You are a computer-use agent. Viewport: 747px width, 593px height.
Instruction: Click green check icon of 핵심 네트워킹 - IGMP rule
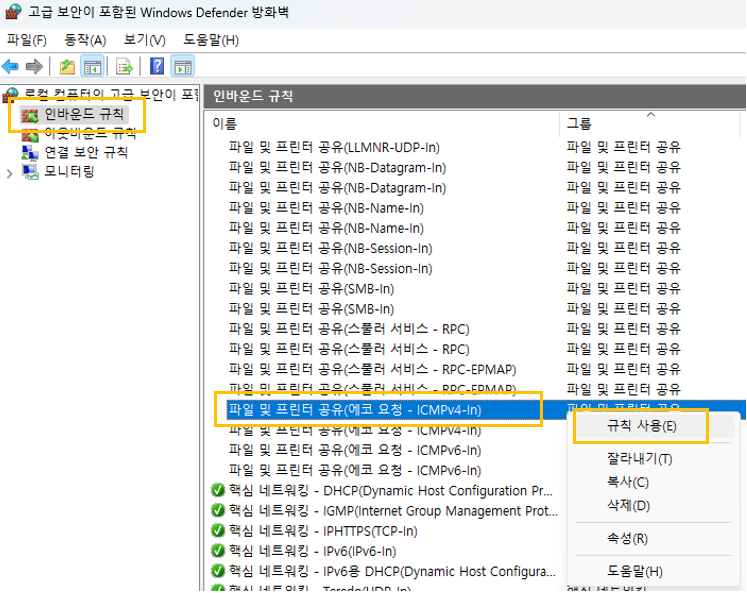click(x=218, y=511)
